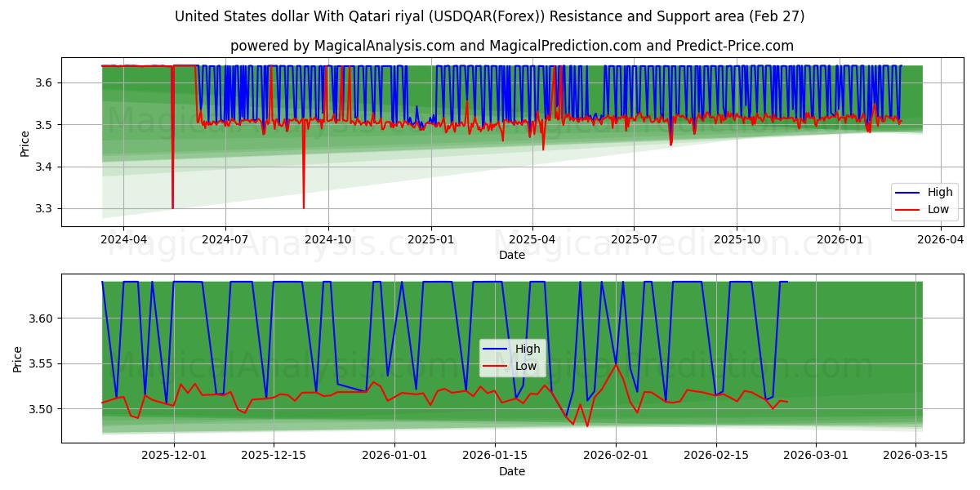Click the 3.5 price tick label
The image size is (980, 490).
click(46, 125)
